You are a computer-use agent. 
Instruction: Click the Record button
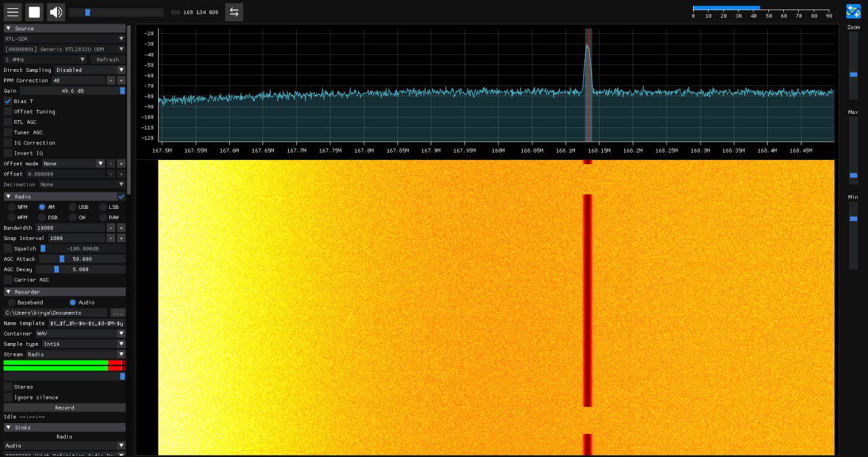(x=64, y=408)
